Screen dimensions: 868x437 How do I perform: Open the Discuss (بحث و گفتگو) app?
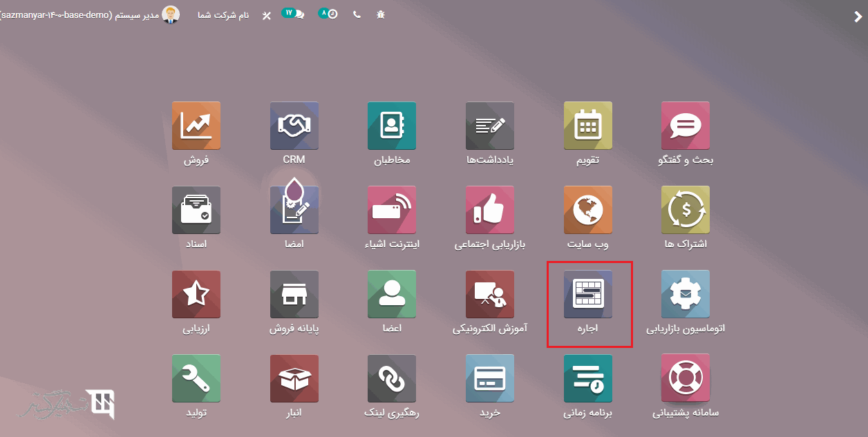[686, 126]
